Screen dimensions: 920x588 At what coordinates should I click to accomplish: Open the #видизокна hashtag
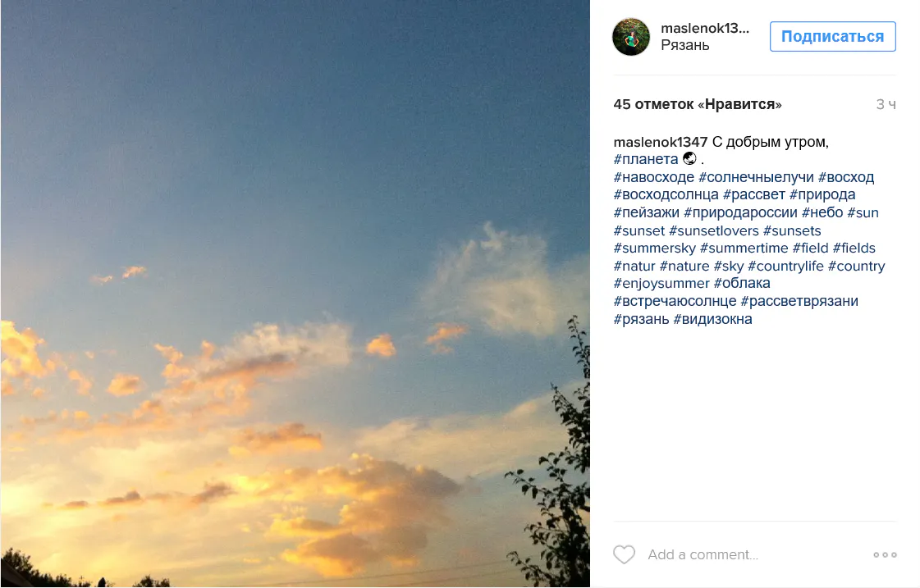click(x=712, y=320)
